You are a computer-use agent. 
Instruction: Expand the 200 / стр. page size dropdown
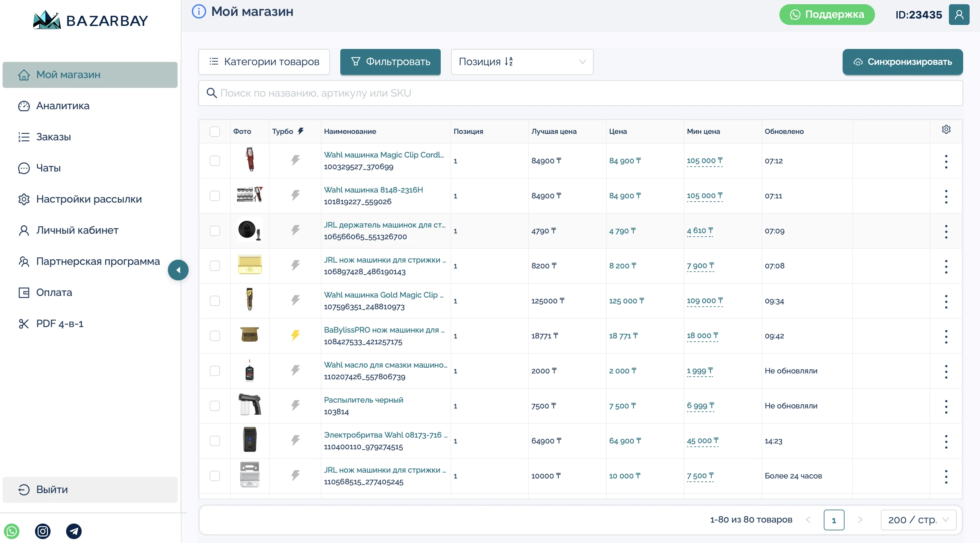(x=917, y=519)
